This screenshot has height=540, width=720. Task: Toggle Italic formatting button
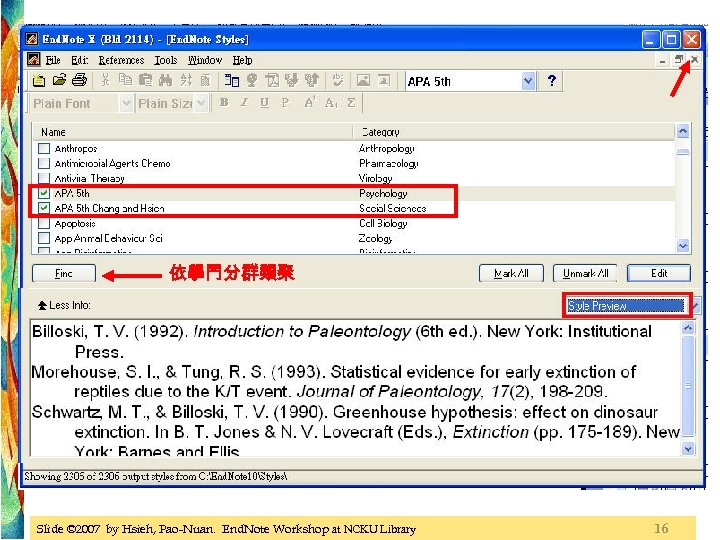pos(244,102)
